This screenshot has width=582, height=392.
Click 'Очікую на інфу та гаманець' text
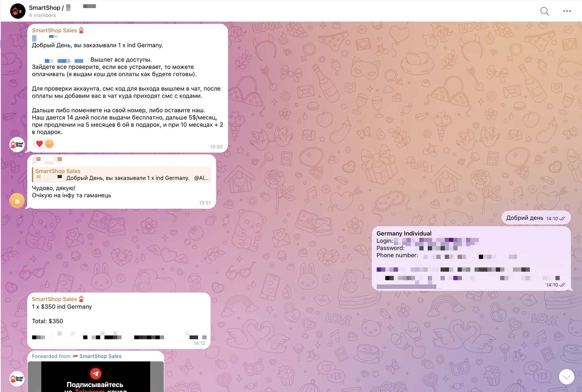[x=71, y=195]
